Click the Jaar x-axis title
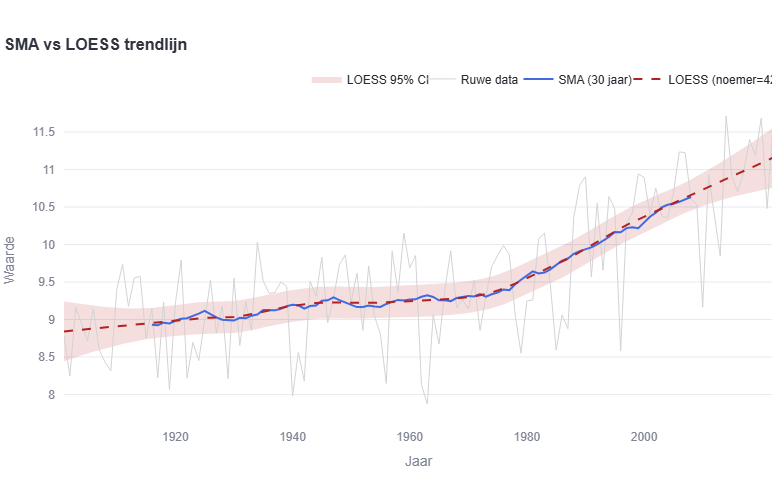The image size is (772, 499). (418, 462)
